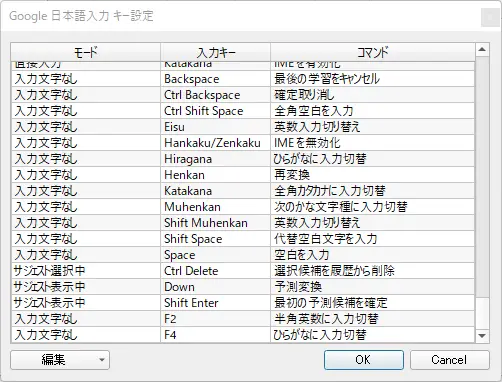Click 入力文字なし mode cell in Henkan row
Screen dimensions: 502x382
tap(86, 175)
